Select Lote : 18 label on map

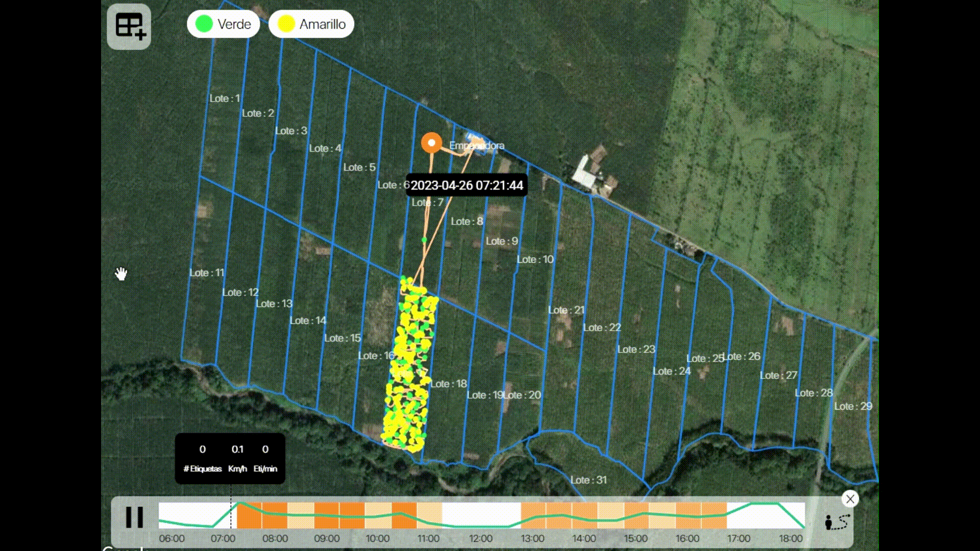[449, 384]
